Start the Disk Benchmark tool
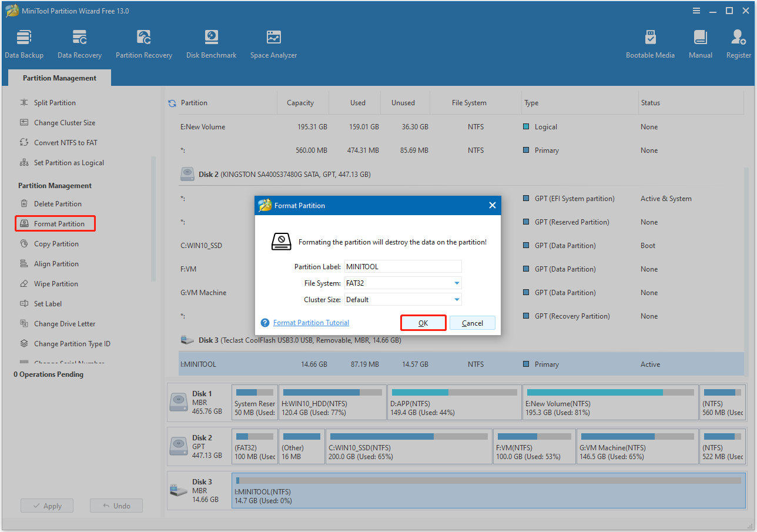 coord(211,42)
